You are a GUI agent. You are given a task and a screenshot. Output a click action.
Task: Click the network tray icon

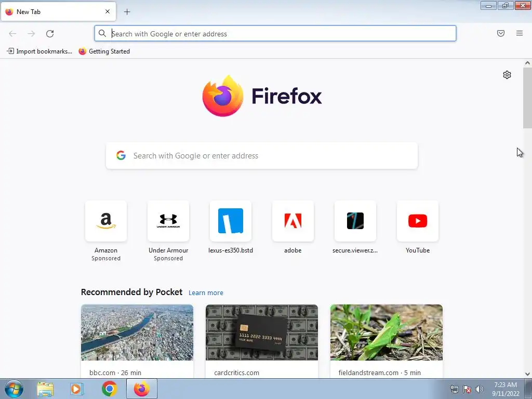[454, 389]
